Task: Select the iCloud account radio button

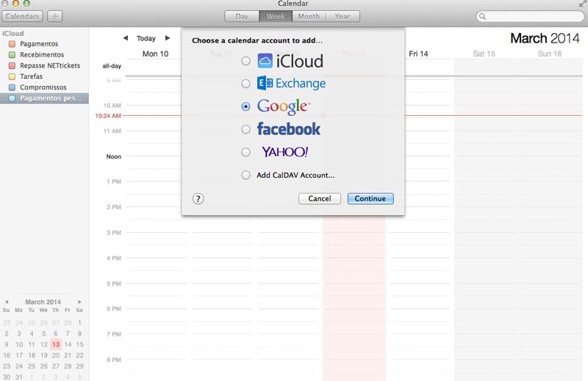Action: (x=245, y=61)
